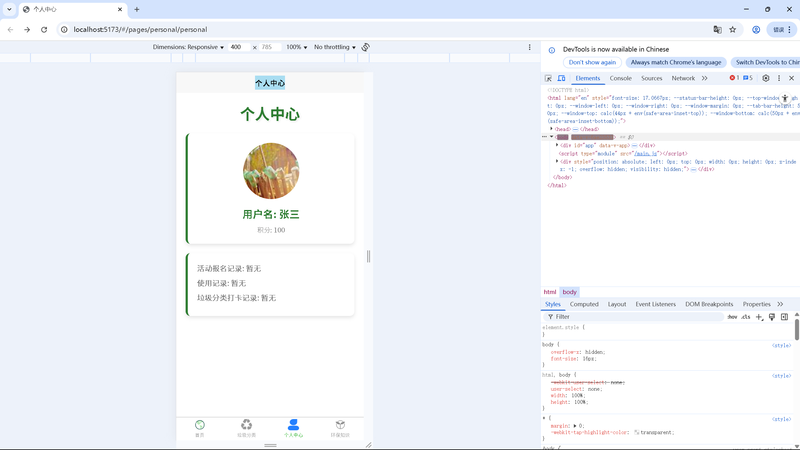Switch to the Network tab
This screenshot has height=450, width=800.
pos(683,78)
